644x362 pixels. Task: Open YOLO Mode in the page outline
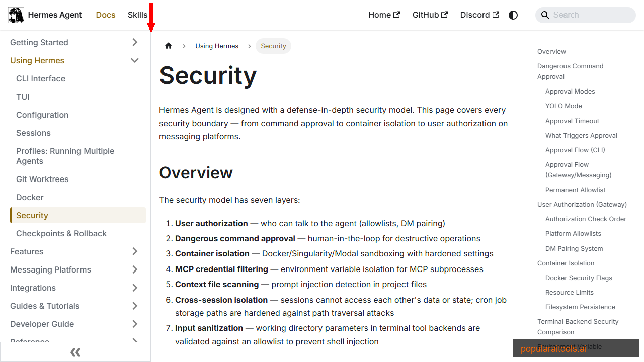coord(563,106)
